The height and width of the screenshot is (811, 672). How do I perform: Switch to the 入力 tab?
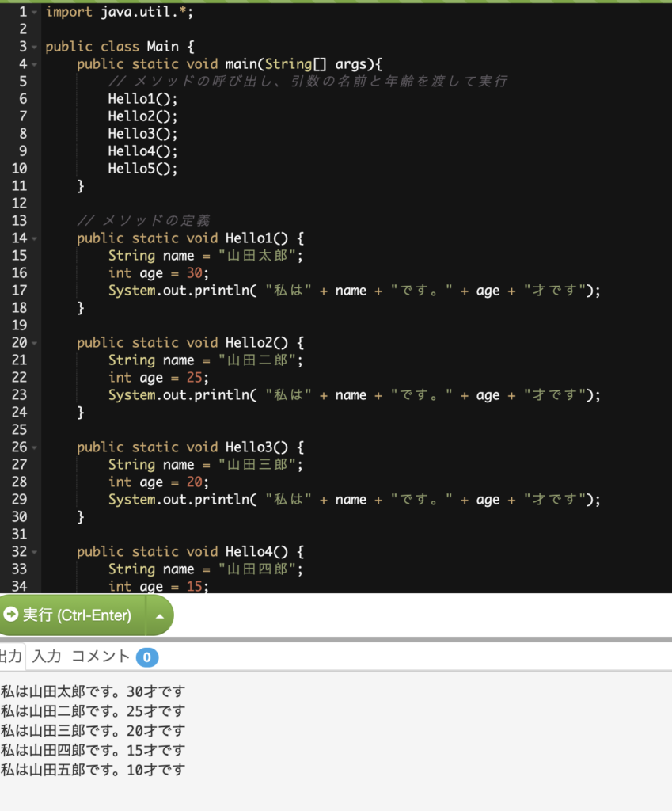coord(47,657)
